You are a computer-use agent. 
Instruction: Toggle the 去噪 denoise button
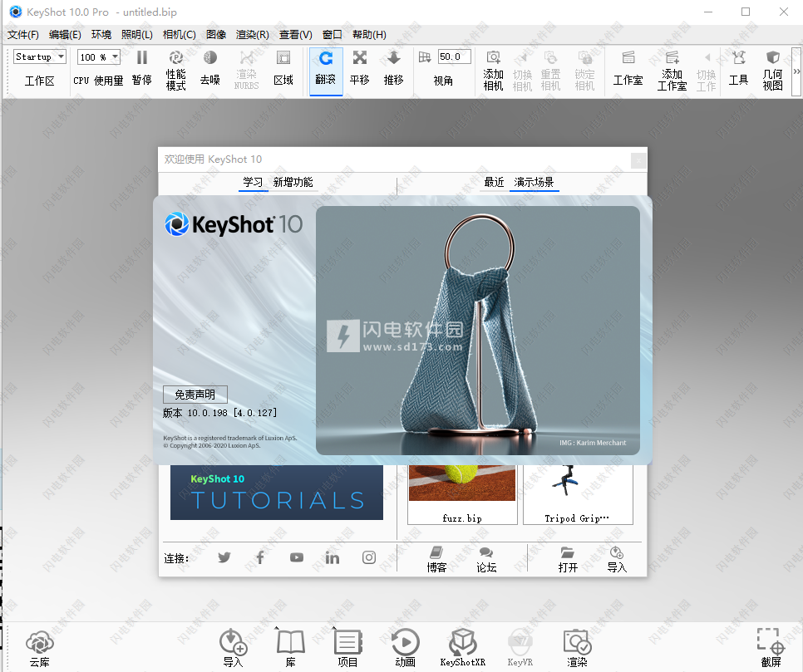210,68
